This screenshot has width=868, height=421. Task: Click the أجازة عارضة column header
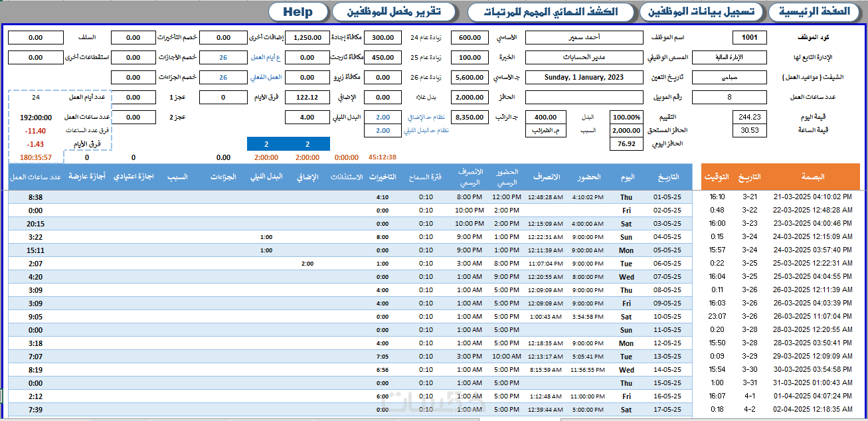click(x=88, y=177)
